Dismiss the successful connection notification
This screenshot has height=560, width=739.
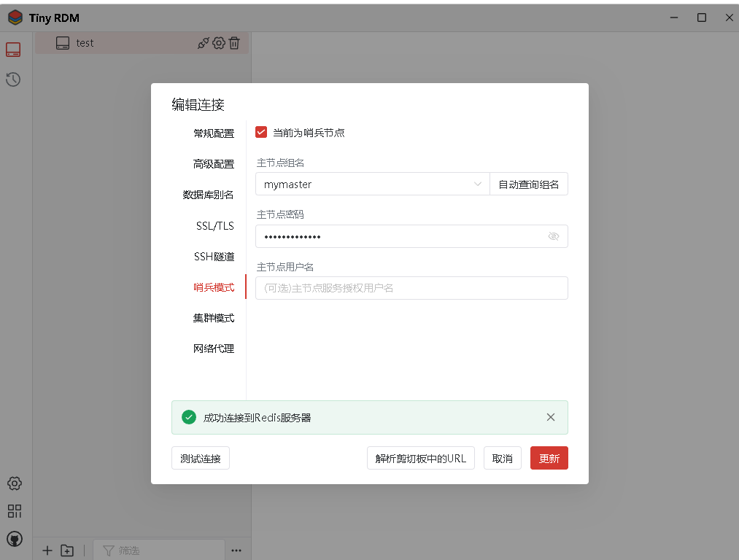tap(551, 416)
